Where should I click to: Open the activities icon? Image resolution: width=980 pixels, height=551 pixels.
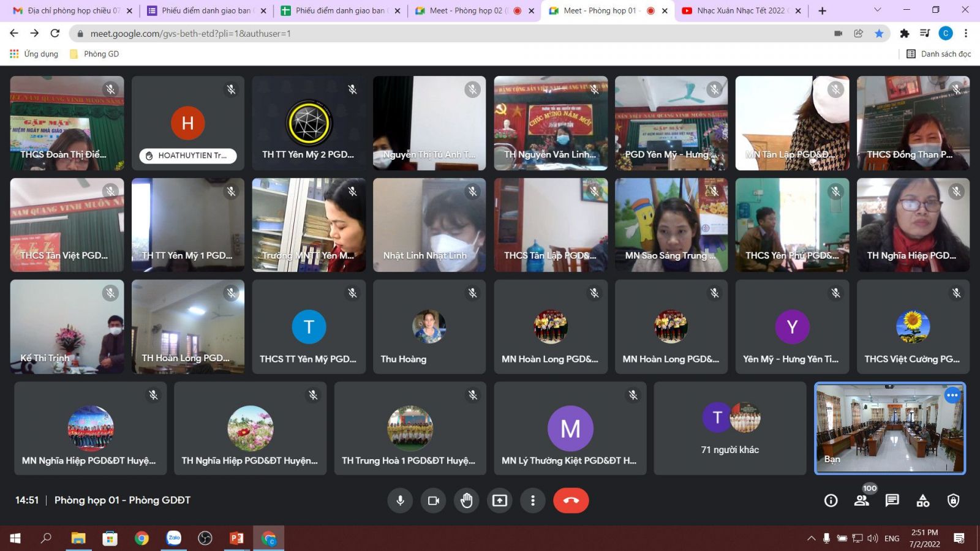point(923,501)
